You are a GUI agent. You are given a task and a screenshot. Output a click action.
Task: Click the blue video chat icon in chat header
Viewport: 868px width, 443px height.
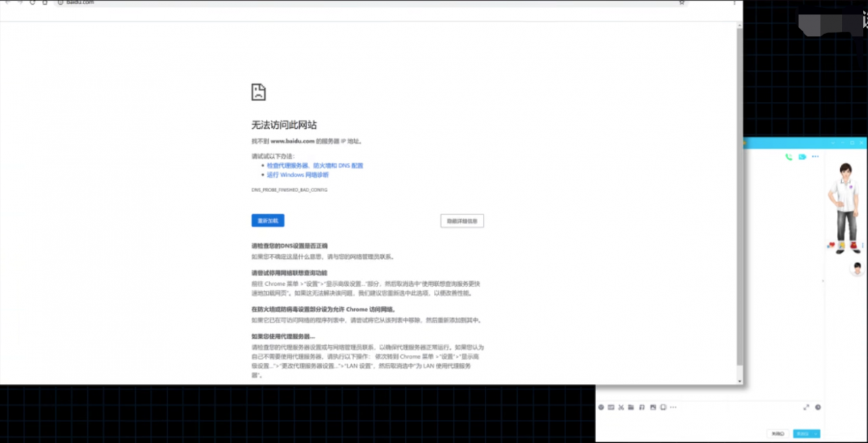click(802, 157)
